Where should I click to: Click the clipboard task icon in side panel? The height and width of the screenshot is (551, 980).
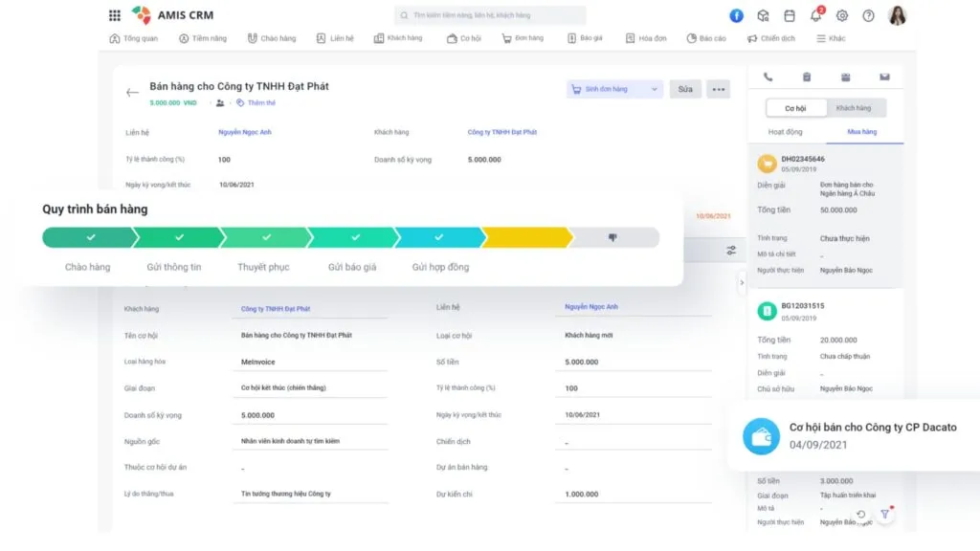(807, 77)
